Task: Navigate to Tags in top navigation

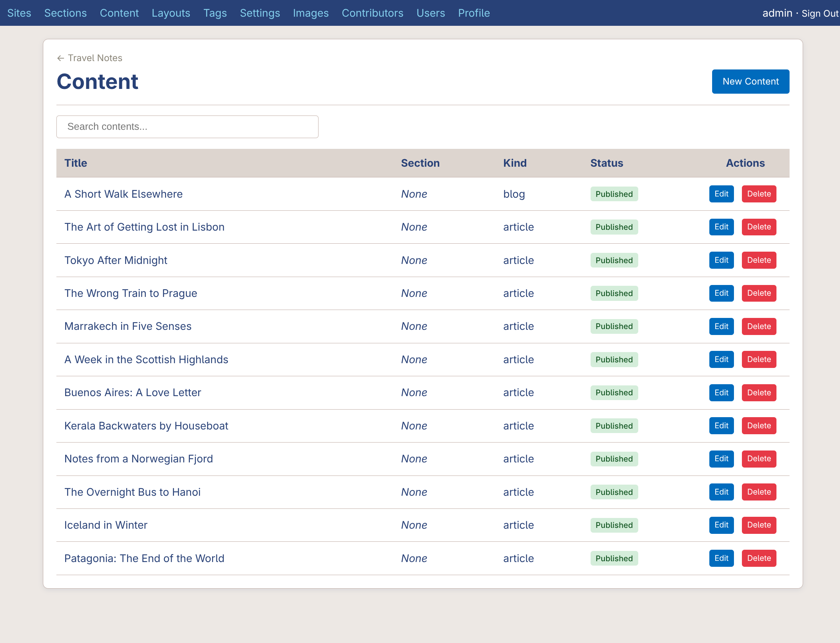Action: pos(215,13)
